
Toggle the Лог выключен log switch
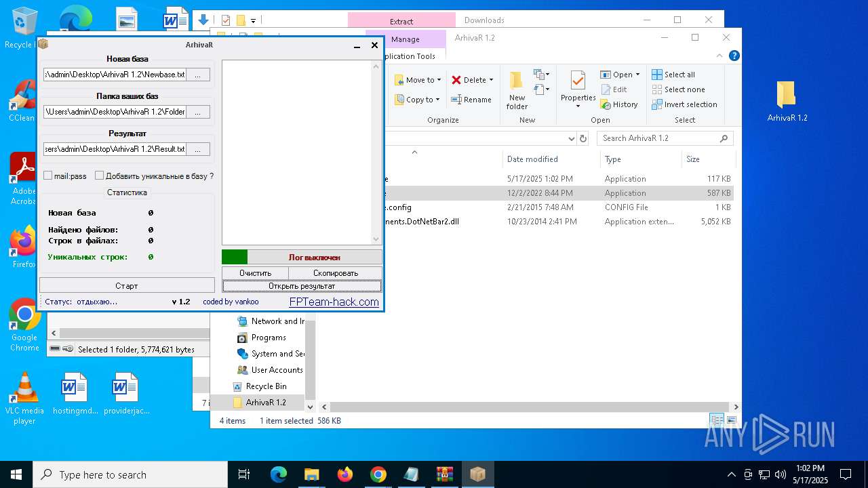[302, 257]
